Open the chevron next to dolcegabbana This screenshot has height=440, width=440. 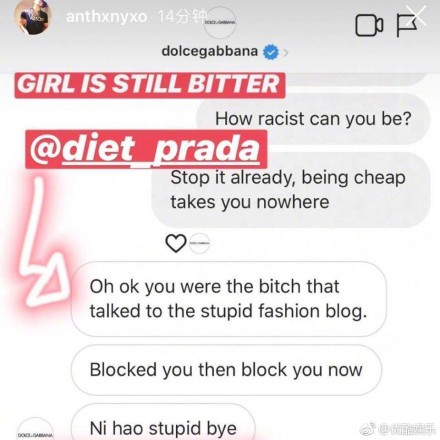(285, 52)
